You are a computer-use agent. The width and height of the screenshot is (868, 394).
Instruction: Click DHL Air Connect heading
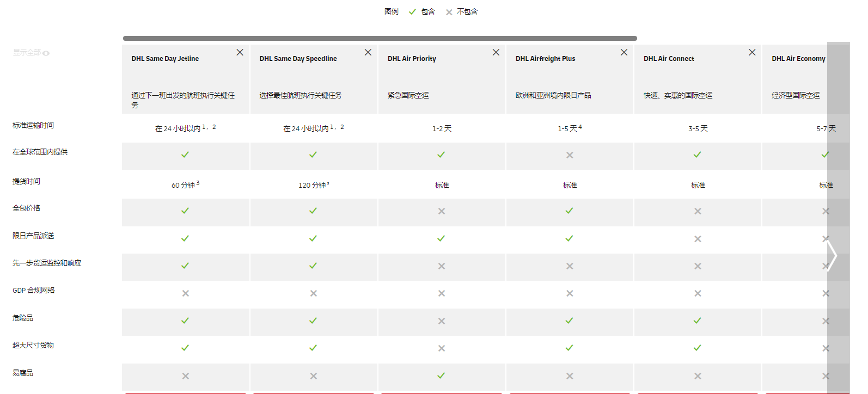(x=669, y=59)
